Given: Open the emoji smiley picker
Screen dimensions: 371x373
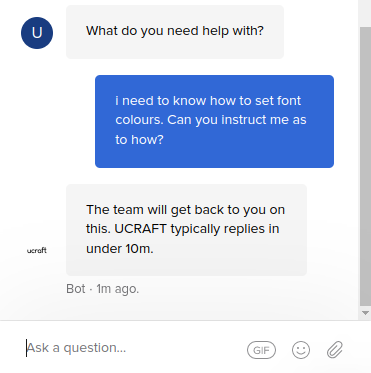Looking at the screenshot, I should coord(301,350).
